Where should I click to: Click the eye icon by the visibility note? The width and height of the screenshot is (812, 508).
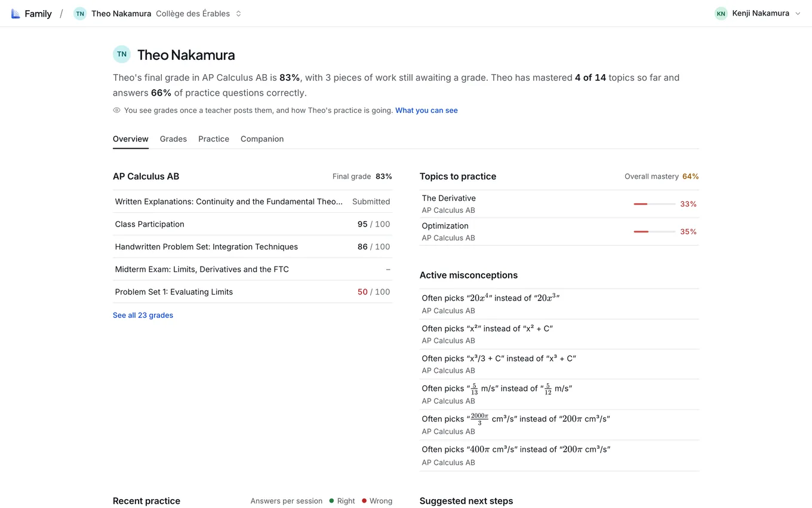tap(117, 111)
